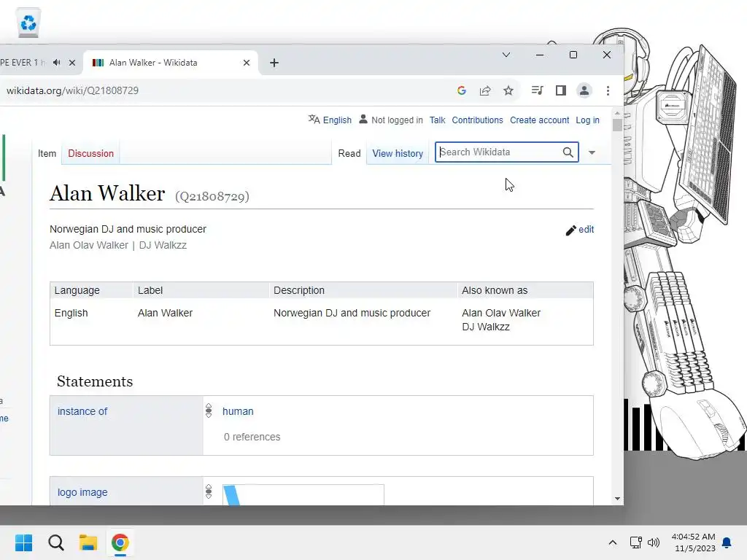Mute tab via speaker icon
This screenshot has width=747, height=560.
pos(57,63)
